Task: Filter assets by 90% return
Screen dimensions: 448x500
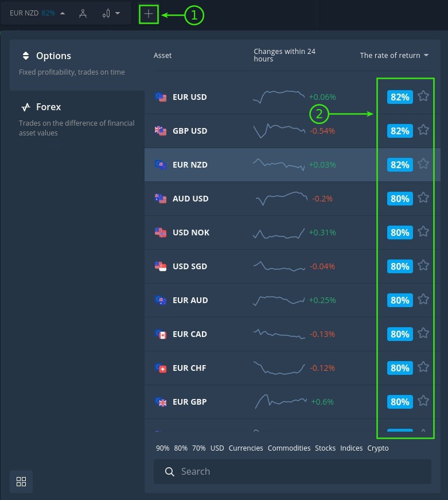Action: [x=162, y=448]
